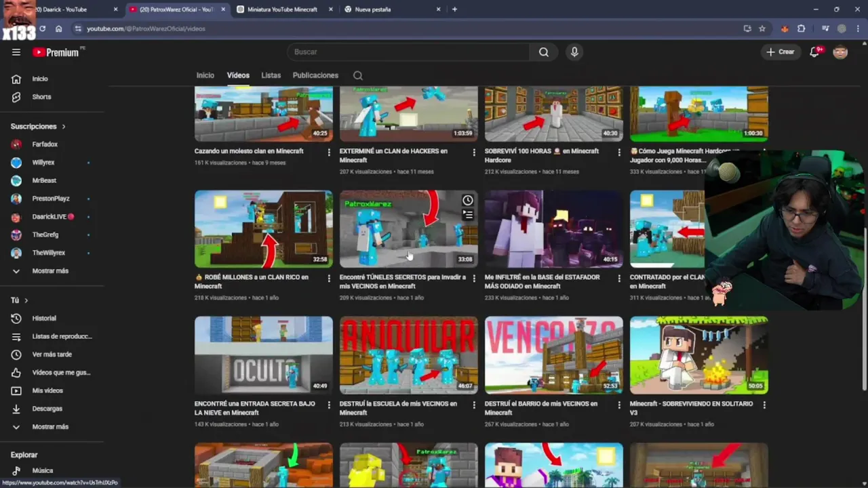Click the browser home button

click(59, 28)
